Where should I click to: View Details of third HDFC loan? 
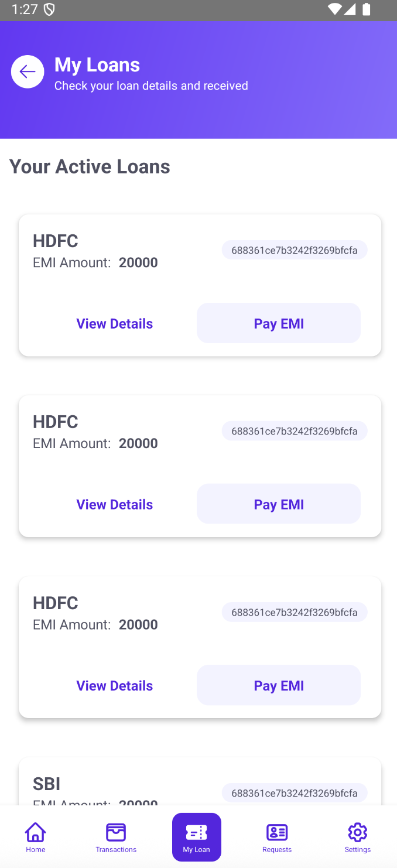[115, 685]
